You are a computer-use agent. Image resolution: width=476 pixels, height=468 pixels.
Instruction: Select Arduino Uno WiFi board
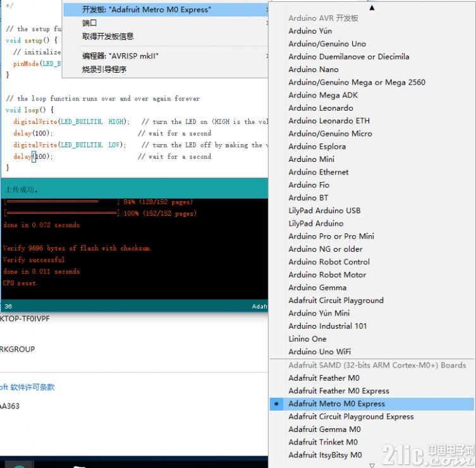coord(372,352)
